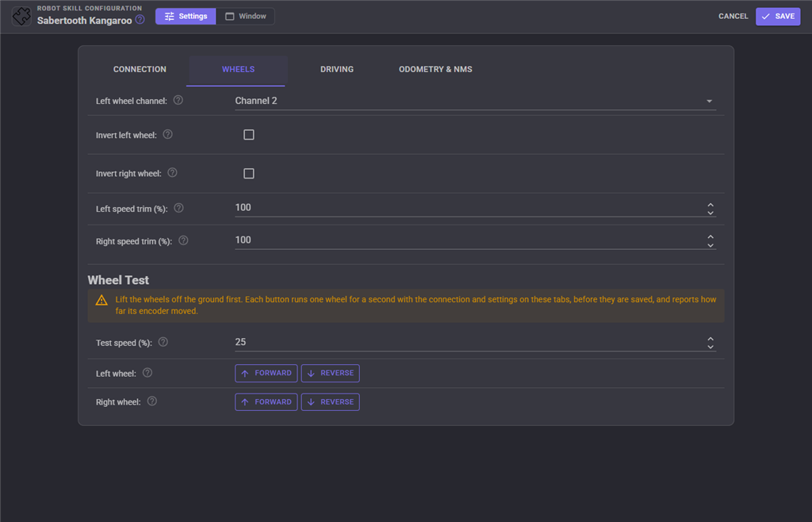Decrease Left speed trim with down arrow
812x522 pixels.
click(710, 213)
